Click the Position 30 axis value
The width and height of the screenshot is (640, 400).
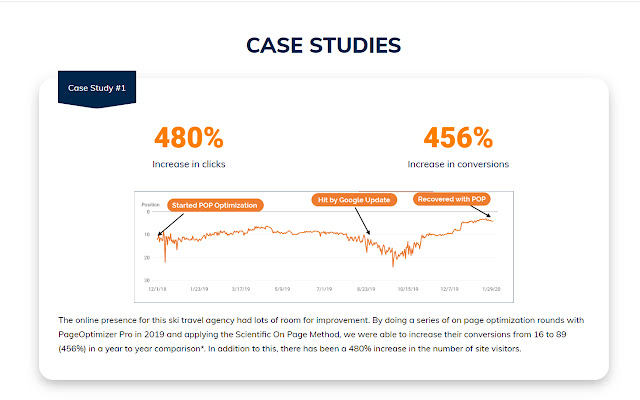pyautogui.click(x=147, y=279)
